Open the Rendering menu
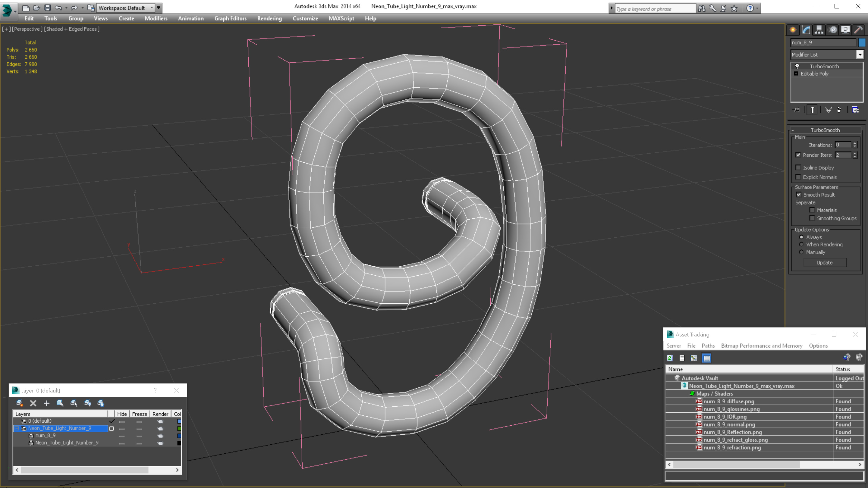The height and width of the screenshot is (488, 868). point(269,18)
